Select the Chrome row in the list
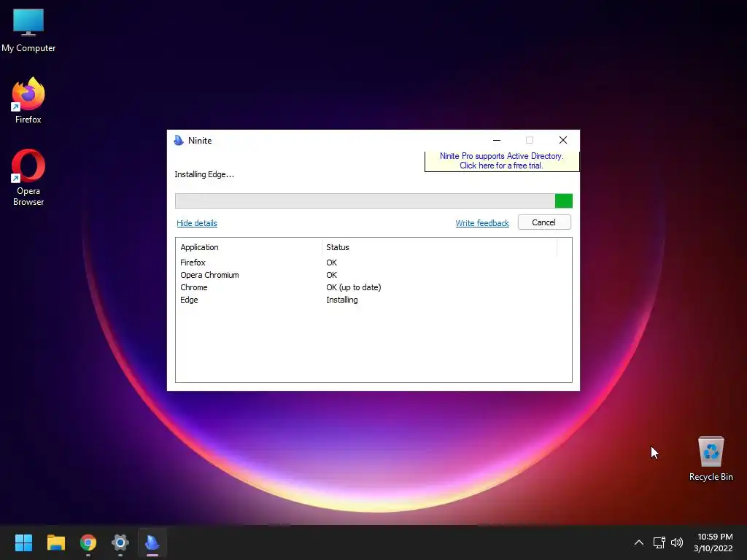The height and width of the screenshot is (560, 747). point(373,287)
